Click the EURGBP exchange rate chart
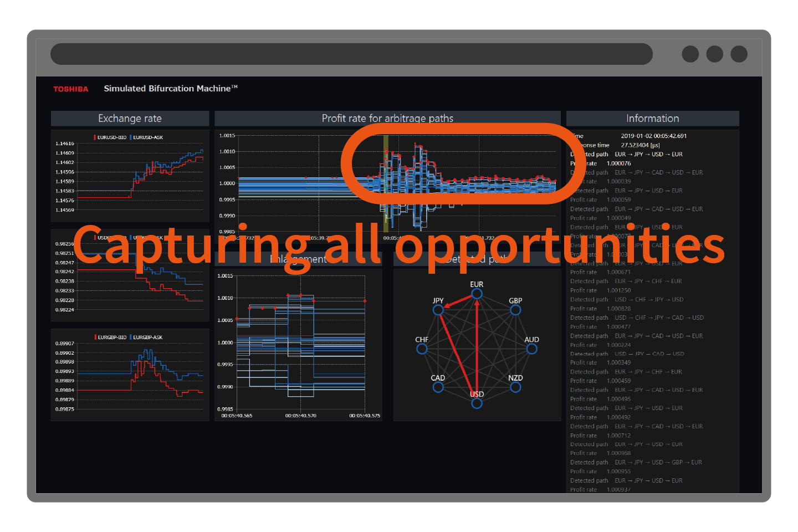 pos(130,375)
